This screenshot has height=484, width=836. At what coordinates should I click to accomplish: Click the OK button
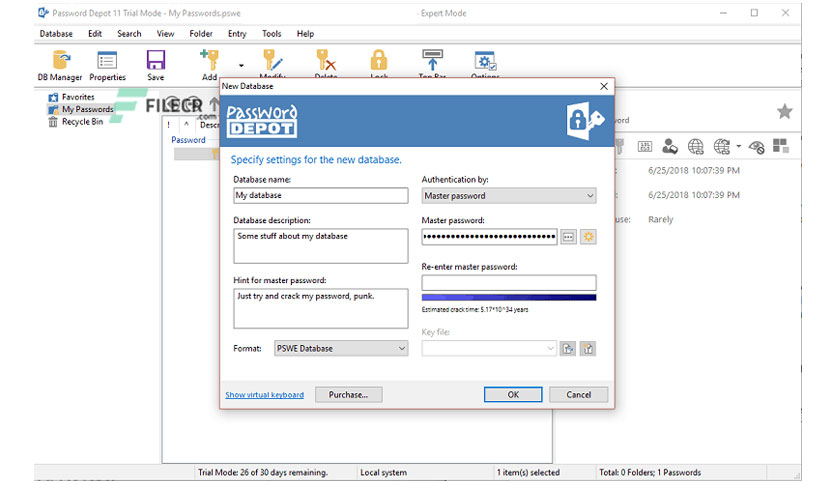[x=513, y=394]
